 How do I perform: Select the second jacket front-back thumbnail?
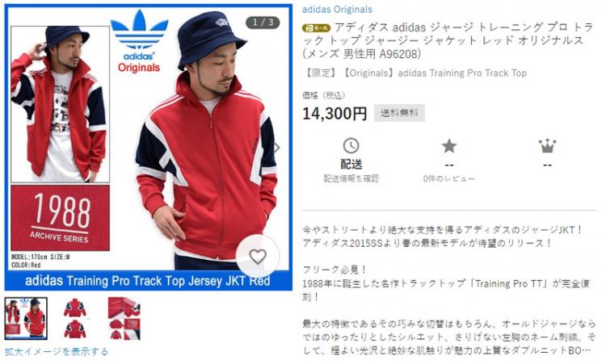point(75,319)
